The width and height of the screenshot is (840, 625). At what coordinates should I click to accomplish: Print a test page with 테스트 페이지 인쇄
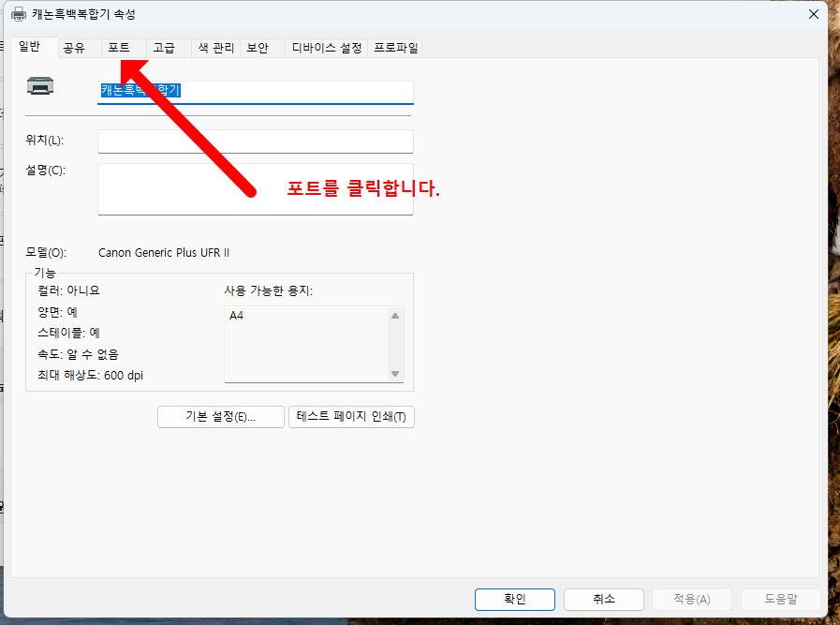click(351, 417)
